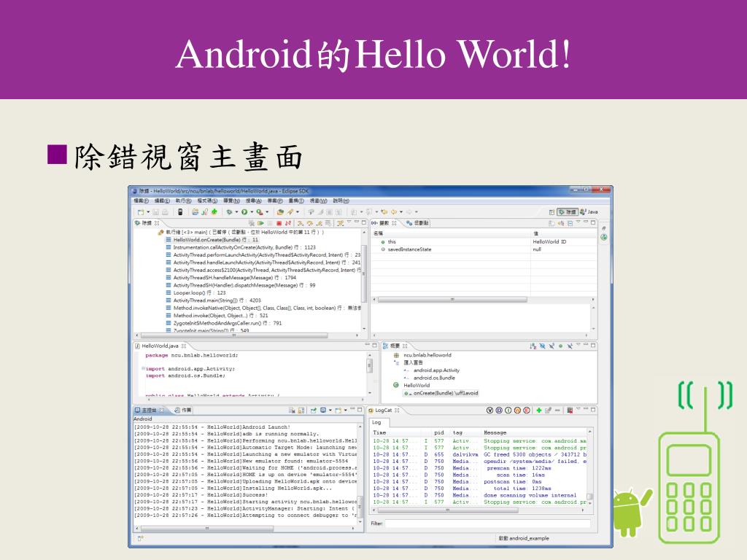This screenshot has width=747, height=560.
Task: Select stack frame ActivityThread.main(String[]) 行: 4203
Action: click(x=213, y=300)
